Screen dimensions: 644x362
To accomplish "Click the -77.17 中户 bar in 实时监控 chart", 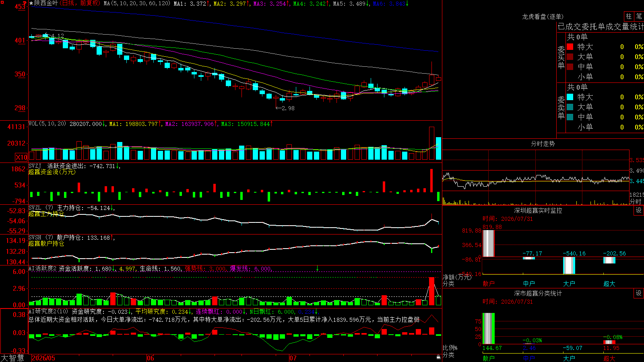I will (529, 258).
